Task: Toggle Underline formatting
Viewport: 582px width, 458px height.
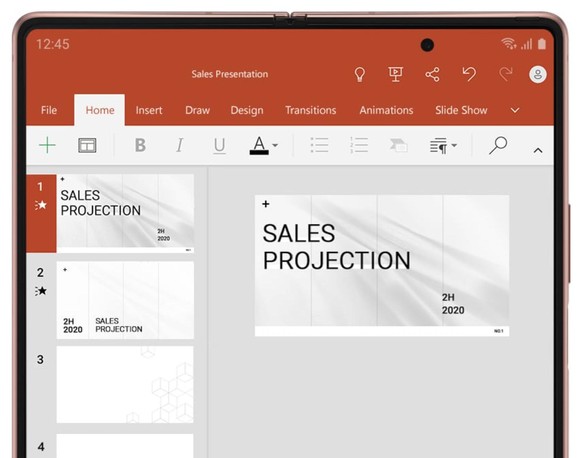Action: click(x=219, y=145)
